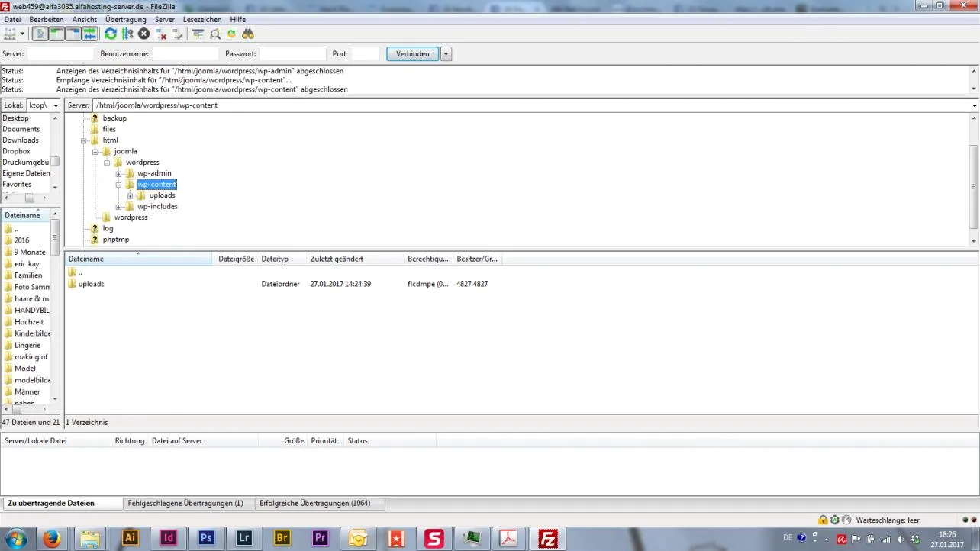Reconnect to last server toolbar icon

(x=178, y=34)
